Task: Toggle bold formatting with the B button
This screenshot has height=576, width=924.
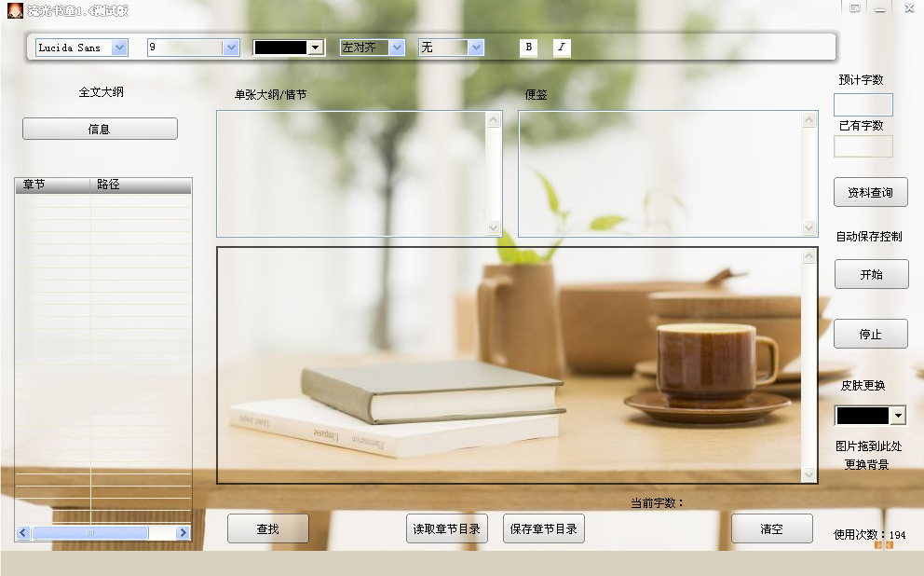Action: [x=528, y=48]
